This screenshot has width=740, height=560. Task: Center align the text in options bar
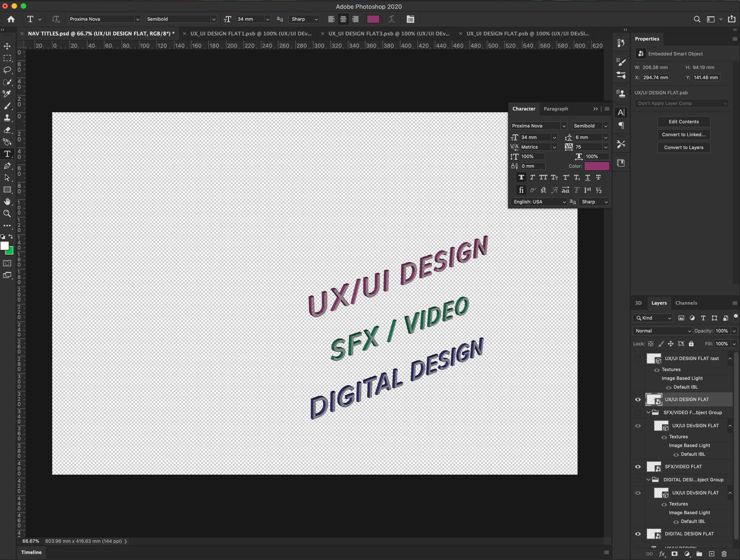click(343, 19)
